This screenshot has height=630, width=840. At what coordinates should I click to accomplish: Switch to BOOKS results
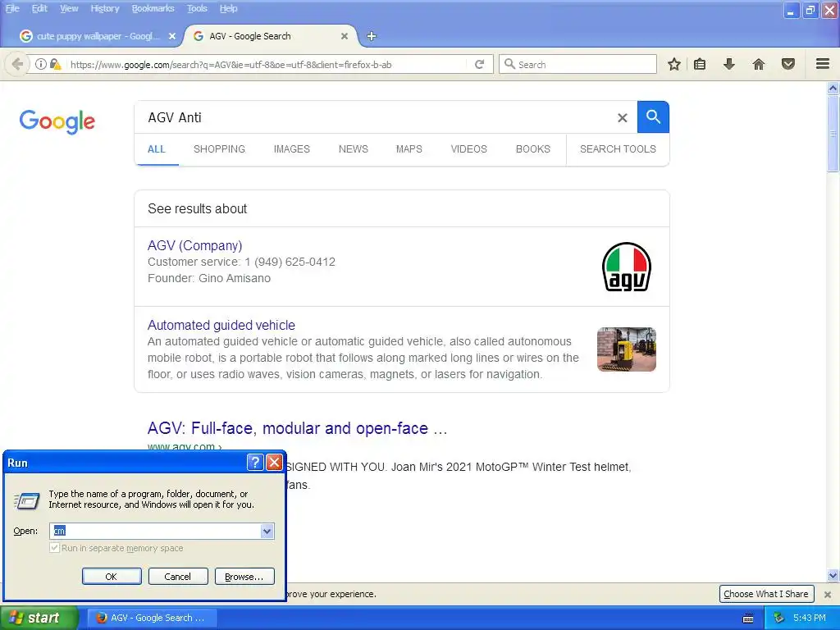[x=532, y=149]
